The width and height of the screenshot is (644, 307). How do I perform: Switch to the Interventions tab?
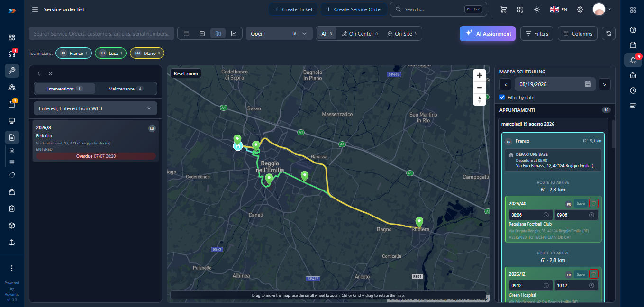click(x=65, y=89)
